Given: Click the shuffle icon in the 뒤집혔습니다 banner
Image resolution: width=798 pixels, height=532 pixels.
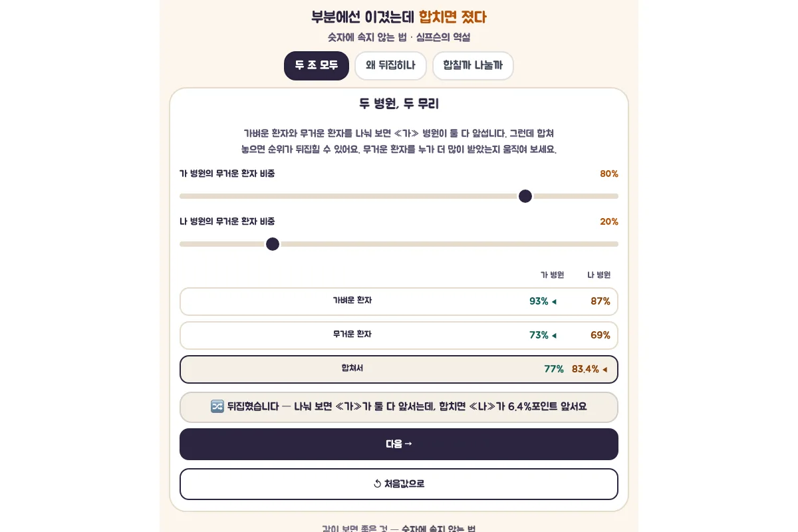Looking at the screenshot, I should point(217,406).
